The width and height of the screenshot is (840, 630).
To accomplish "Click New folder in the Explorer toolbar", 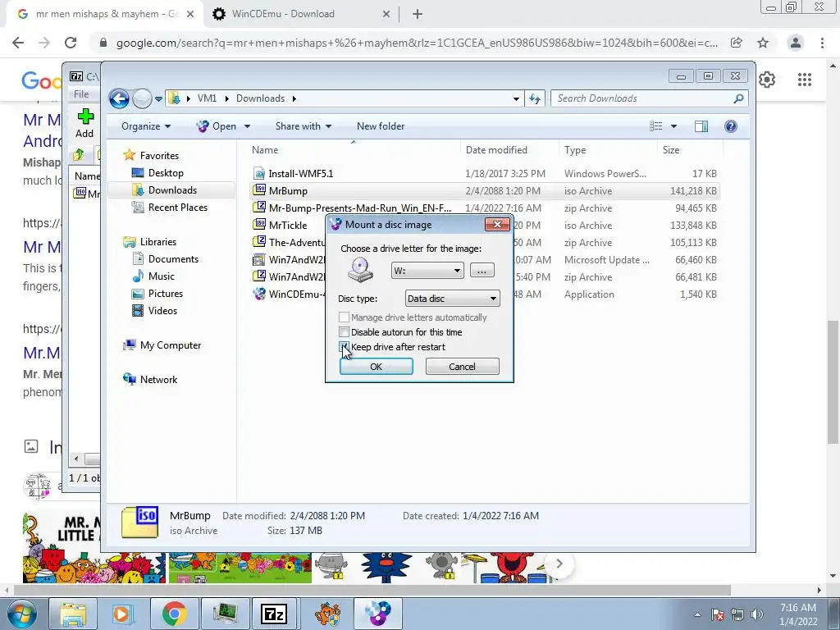I will click(381, 126).
